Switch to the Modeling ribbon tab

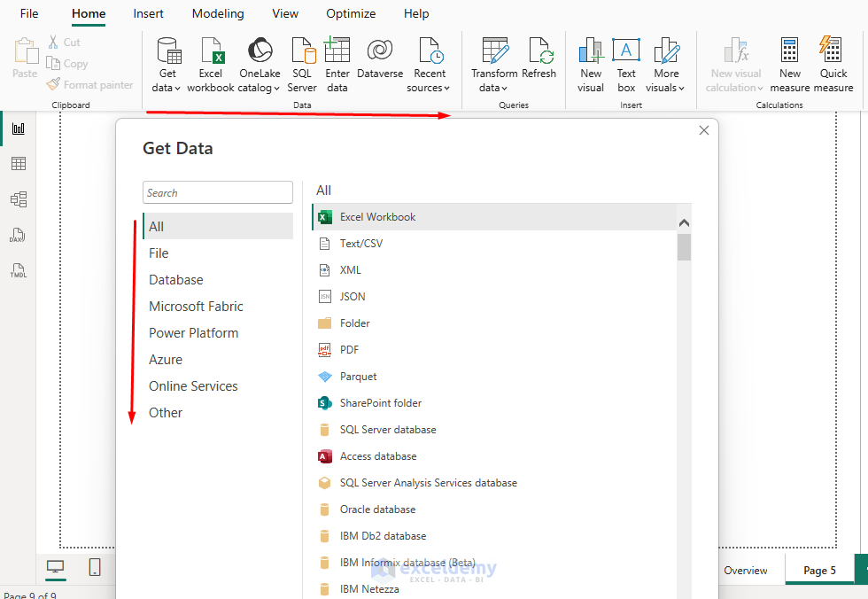tap(218, 13)
